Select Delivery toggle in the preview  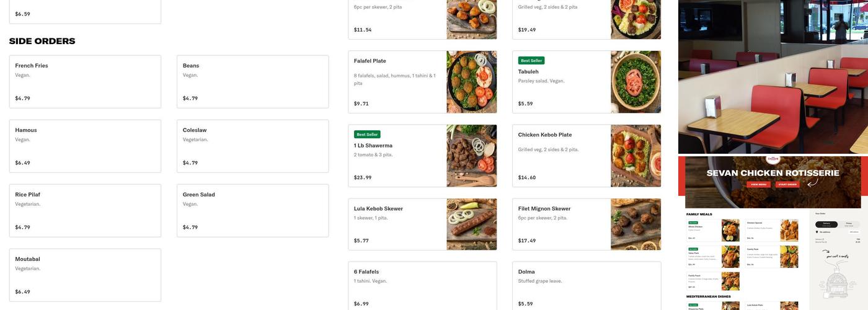pyautogui.click(x=826, y=224)
